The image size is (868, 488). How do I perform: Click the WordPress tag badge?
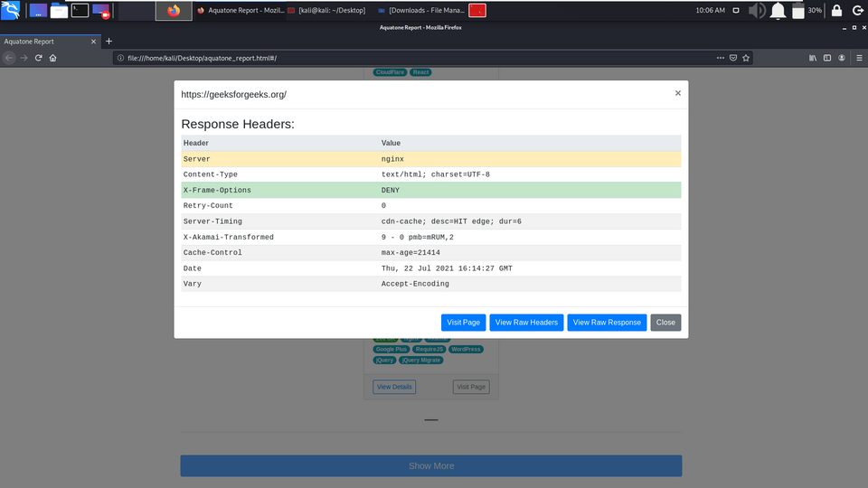click(466, 349)
